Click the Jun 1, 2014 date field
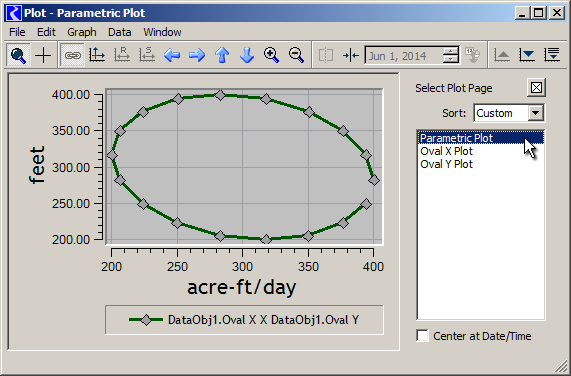571x376 pixels. pos(404,56)
